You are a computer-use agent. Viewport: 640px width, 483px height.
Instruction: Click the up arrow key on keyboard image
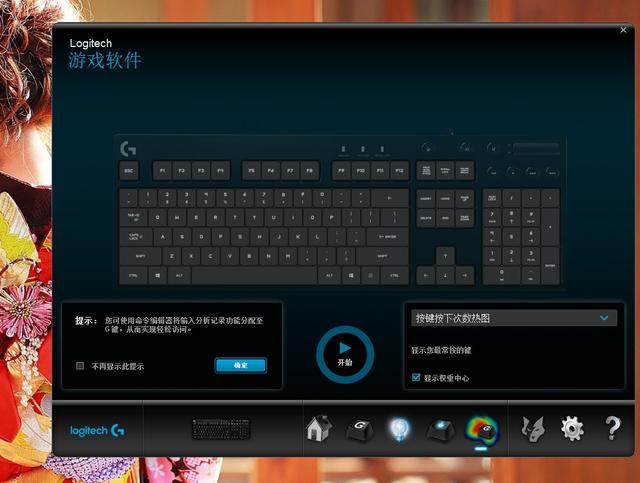click(x=445, y=255)
